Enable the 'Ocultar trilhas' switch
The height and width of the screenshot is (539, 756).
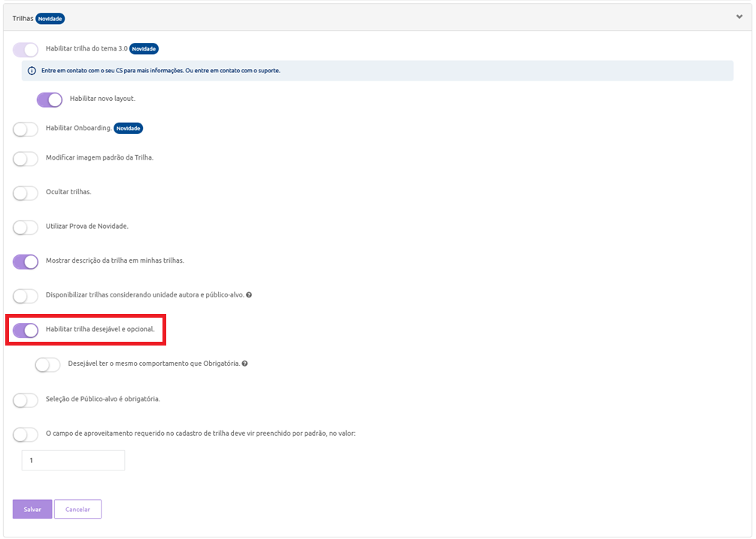click(26, 193)
